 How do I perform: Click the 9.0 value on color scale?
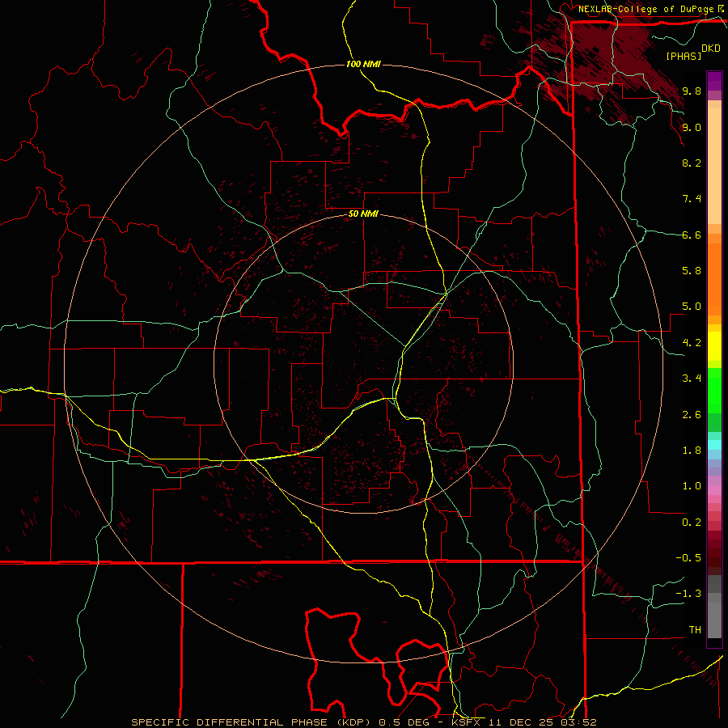click(692, 127)
